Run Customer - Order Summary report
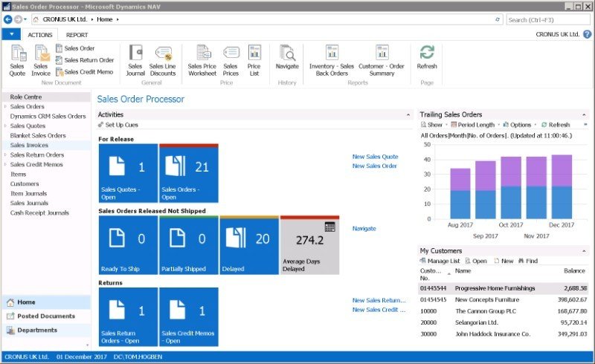The image size is (595, 364). pos(382,61)
